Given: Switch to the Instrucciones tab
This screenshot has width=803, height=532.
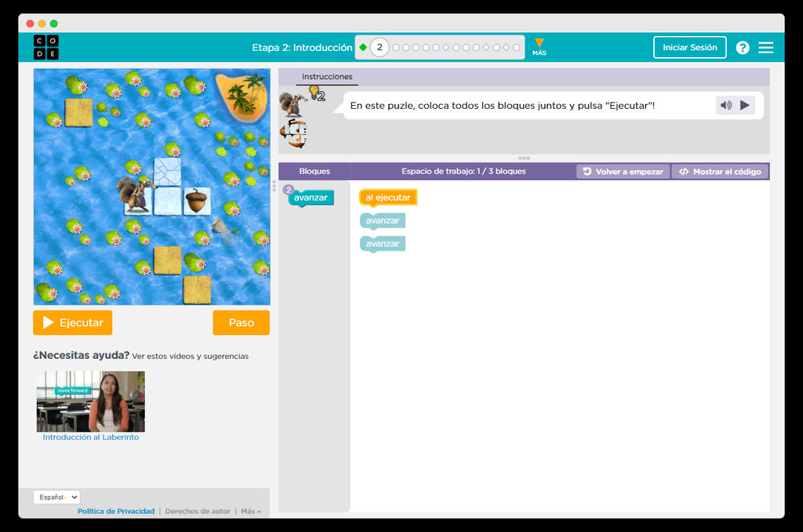Looking at the screenshot, I should pyautogui.click(x=327, y=77).
